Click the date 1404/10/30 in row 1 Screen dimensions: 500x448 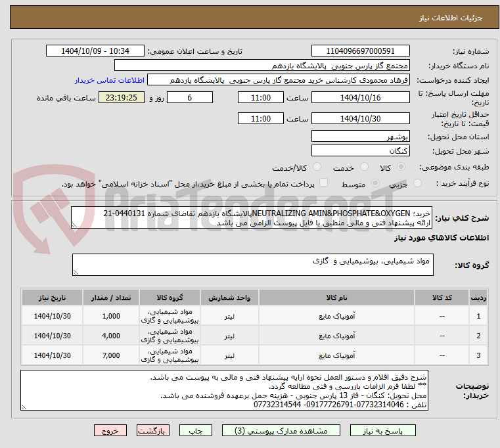coord(53,316)
